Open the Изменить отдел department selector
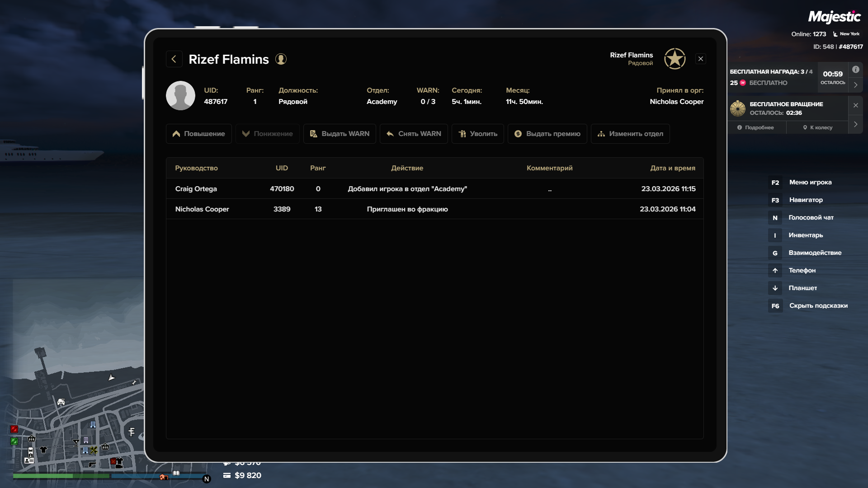This screenshot has width=868, height=488. pyautogui.click(x=630, y=134)
